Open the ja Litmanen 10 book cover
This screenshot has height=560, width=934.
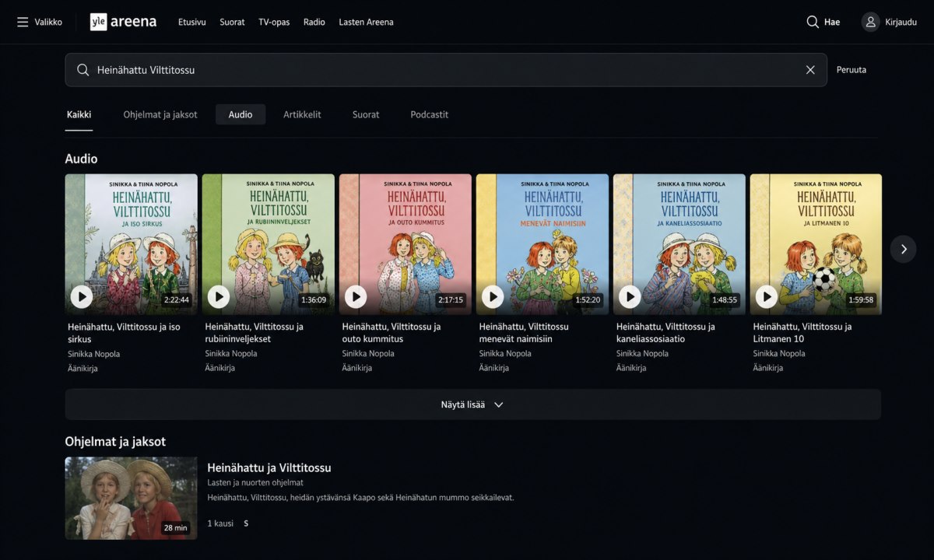(x=816, y=244)
